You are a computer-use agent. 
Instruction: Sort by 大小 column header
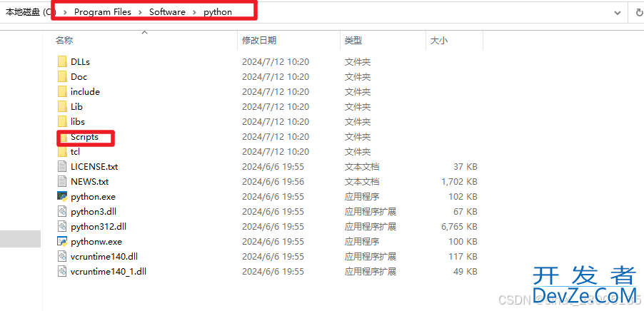click(x=438, y=40)
